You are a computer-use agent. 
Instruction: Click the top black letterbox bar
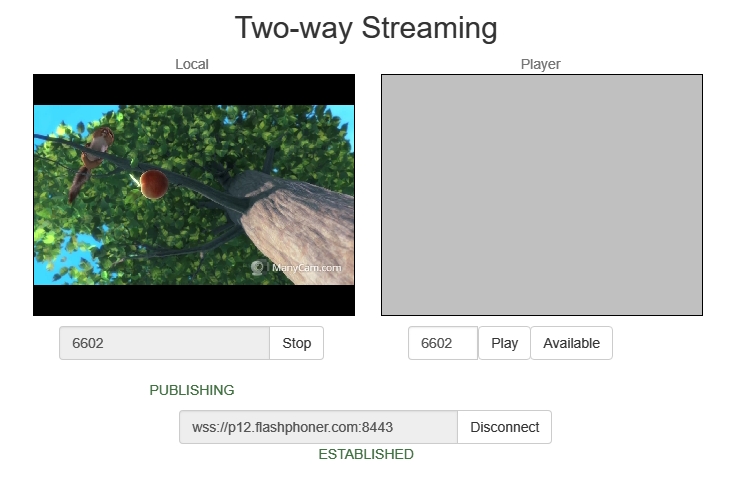[x=194, y=90]
